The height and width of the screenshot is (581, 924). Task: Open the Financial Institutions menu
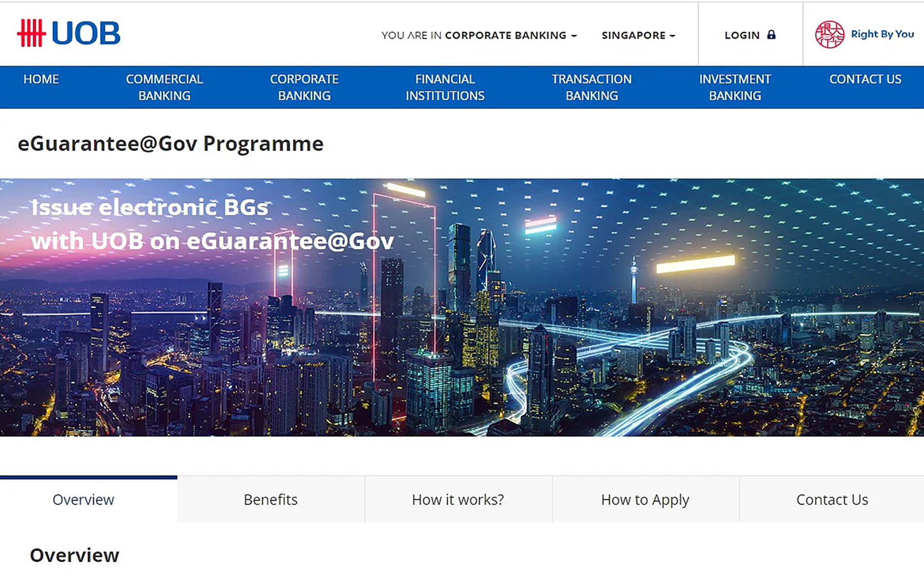tap(445, 87)
